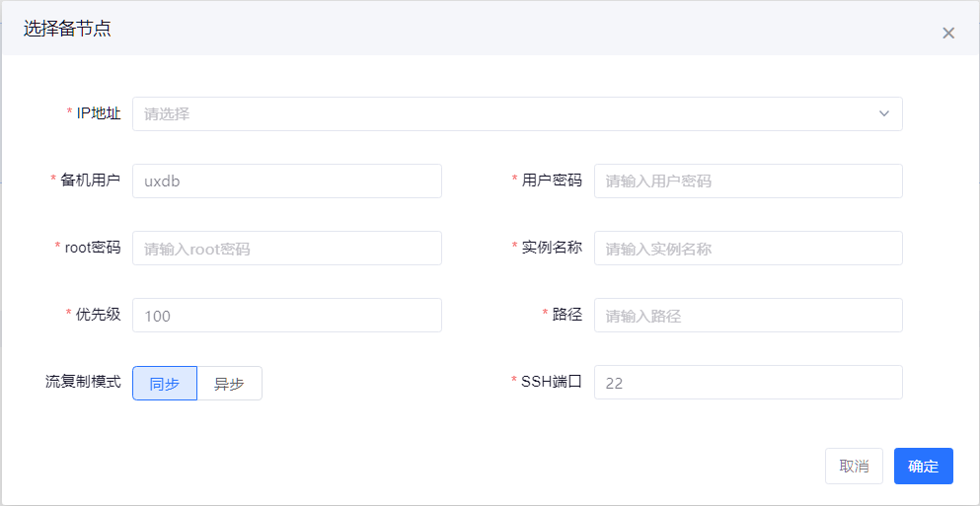Select the 优先级 input field

click(286, 315)
